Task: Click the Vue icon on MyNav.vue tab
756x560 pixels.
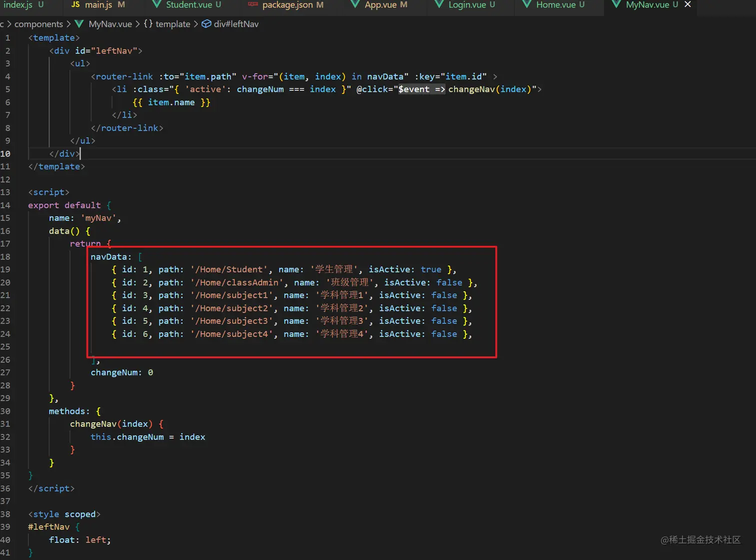Action: (x=616, y=4)
